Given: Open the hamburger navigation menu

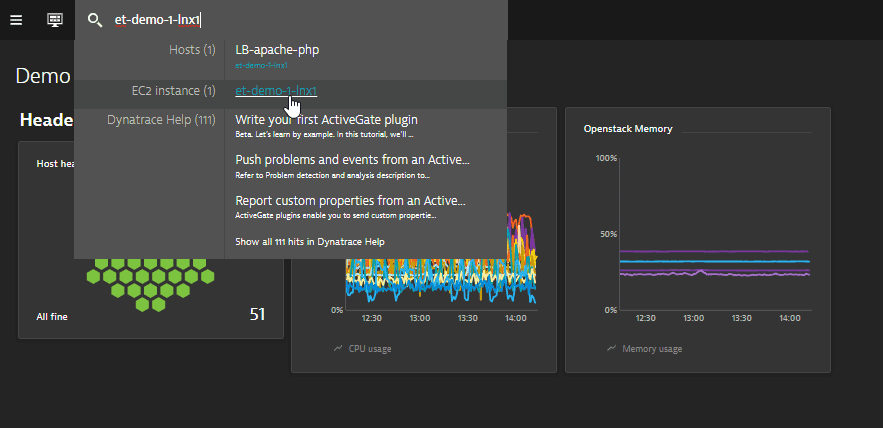Looking at the screenshot, I should (16, 20).
